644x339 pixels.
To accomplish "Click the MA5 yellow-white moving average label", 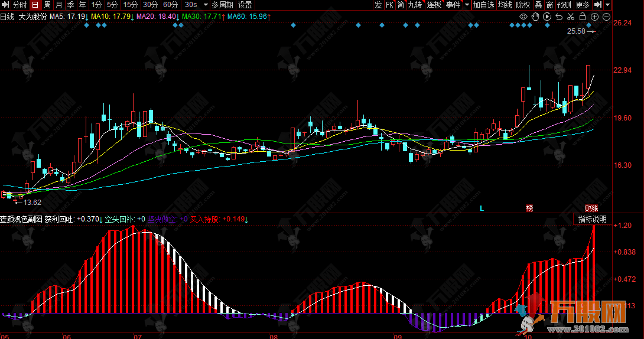I will [68, 17].
